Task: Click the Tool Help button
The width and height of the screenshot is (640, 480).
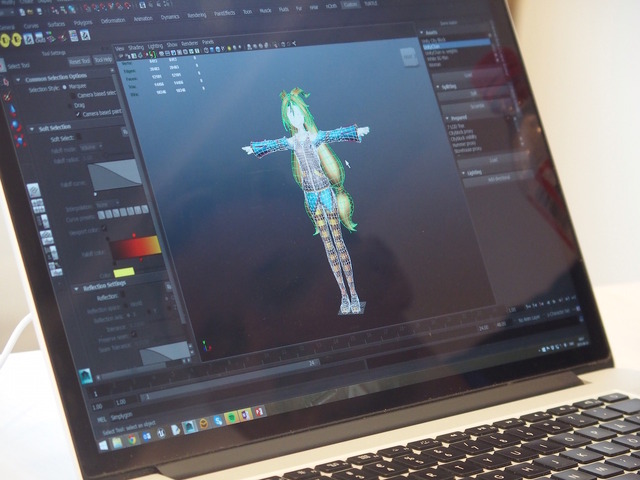Action: (x=103, y=60)
